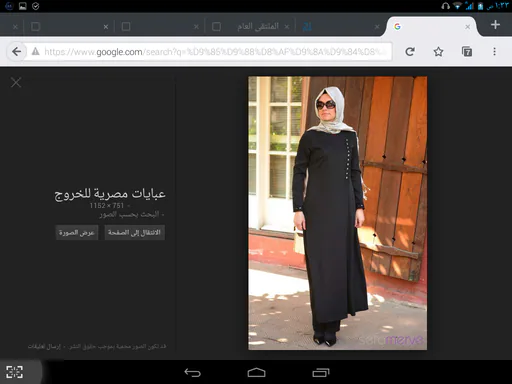
Task: Tap the picture notification icon in the status bar
Action: [22, 6]
